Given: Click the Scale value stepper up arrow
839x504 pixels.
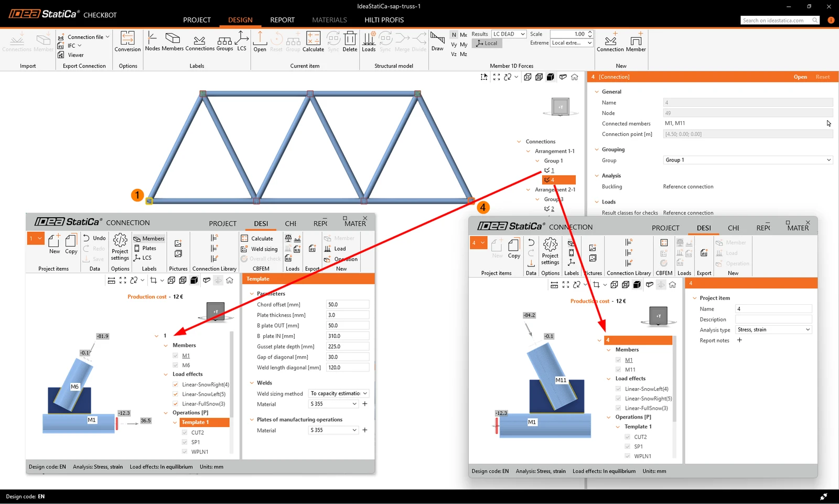Looking at the screenshot, I should coord(590,32).
